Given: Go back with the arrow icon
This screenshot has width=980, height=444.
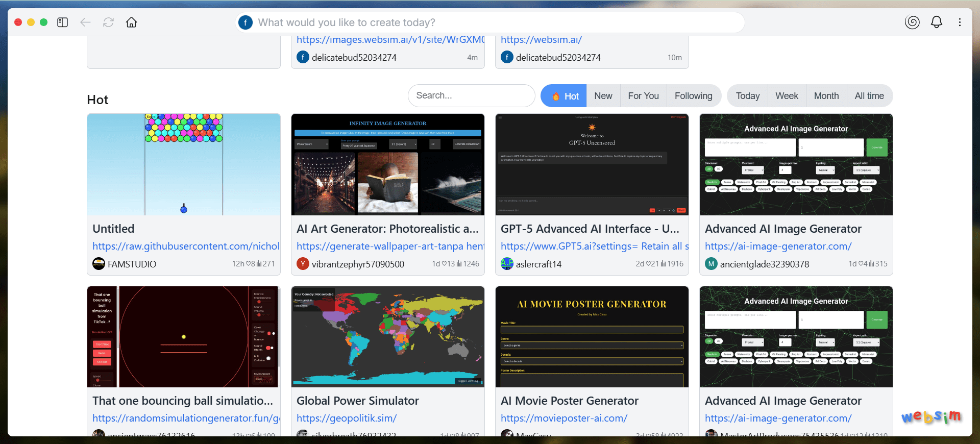Looking at the screenshot, I should tap(85, 22).
